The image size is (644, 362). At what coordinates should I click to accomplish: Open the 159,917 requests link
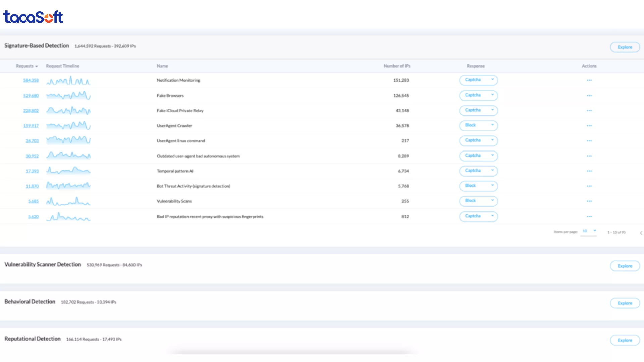click(31, 126)
